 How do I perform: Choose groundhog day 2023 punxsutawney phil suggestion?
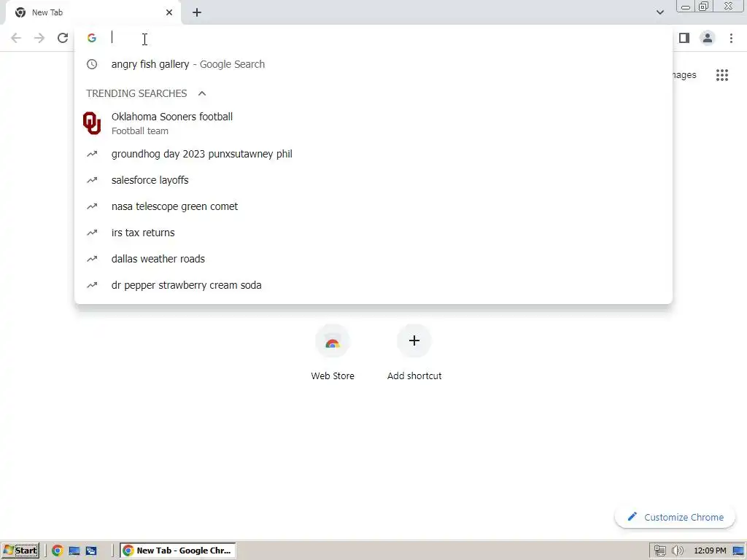pos(373,154)
